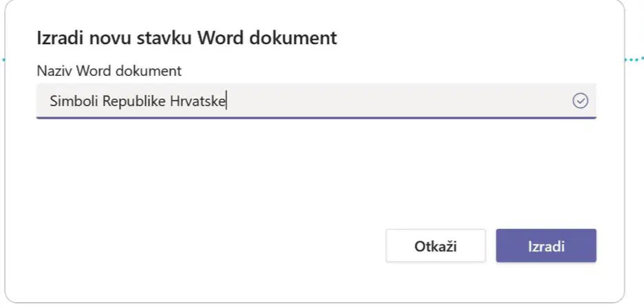Click empty area left of Otkaži button
Viewport: 644px width, 308px height.
click(x=209, y=245)
